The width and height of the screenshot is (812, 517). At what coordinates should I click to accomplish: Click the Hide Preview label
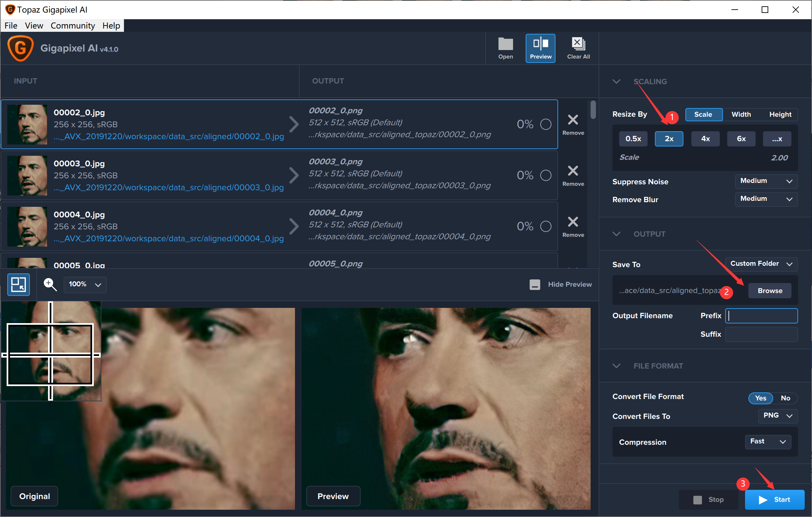(x=569, y=284)
